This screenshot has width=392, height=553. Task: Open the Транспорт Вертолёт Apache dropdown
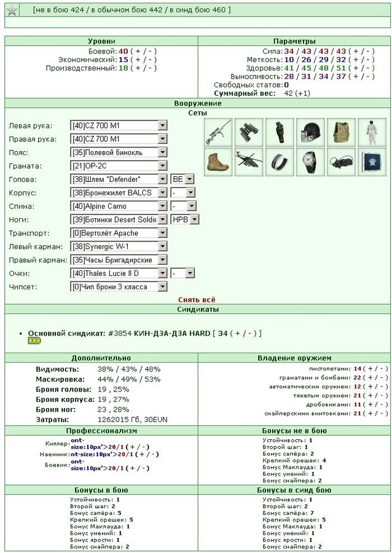tap(119, 233)
